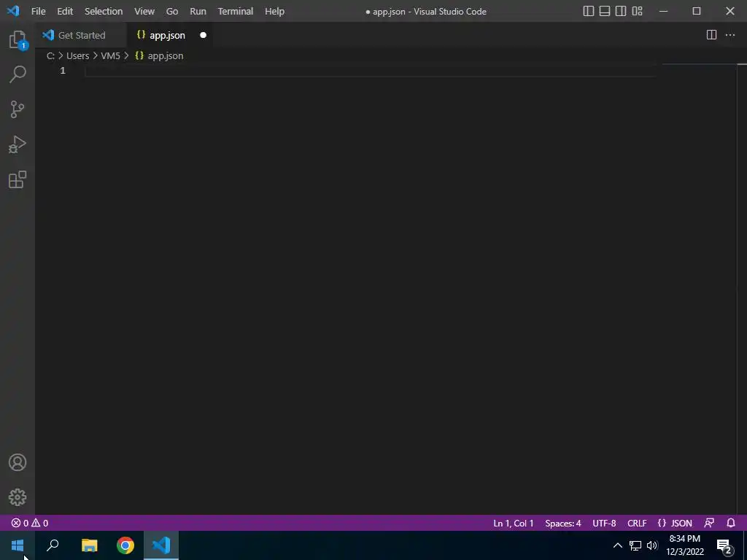The height and width of the screenshot is (560, 747).
Task: Click the VM5 breadcrumb segment
Action: (110, 55)
